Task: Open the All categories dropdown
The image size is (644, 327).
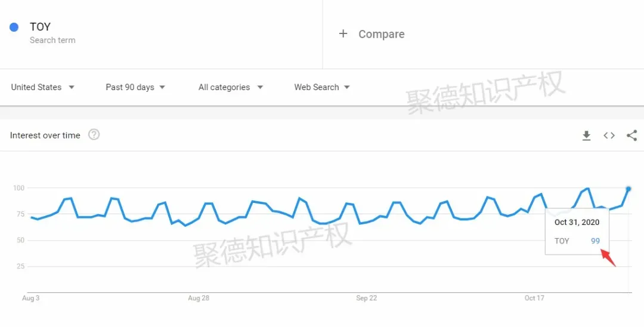Action: point(230,87)
